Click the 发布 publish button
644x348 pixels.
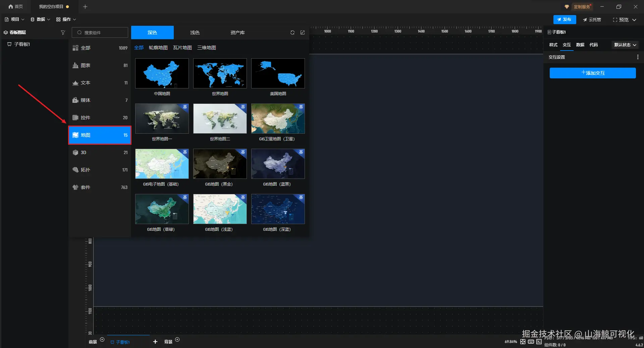click(565, 19)
